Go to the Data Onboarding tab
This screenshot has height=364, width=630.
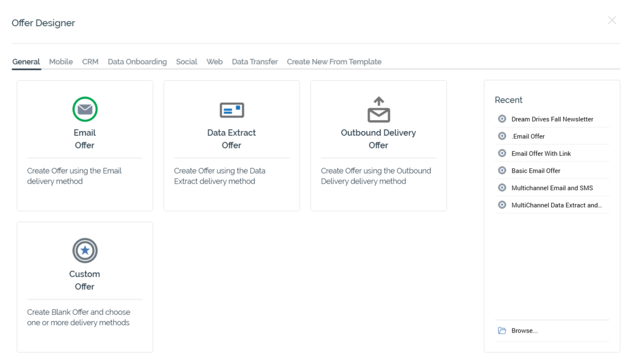coord(137,61)
